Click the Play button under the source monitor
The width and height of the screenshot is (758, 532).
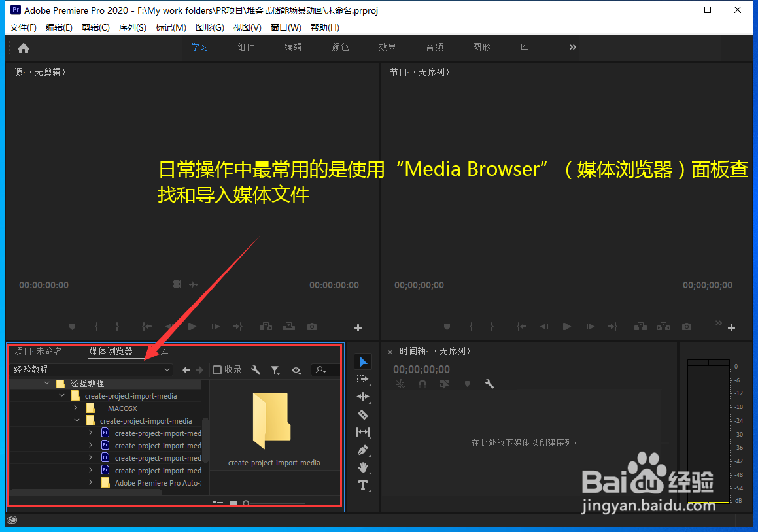click(x=192, y=327)
